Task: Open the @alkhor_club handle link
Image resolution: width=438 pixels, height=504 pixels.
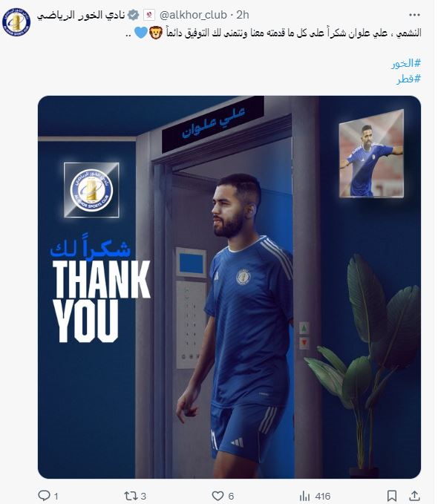Action: click(x=193, y=15)
